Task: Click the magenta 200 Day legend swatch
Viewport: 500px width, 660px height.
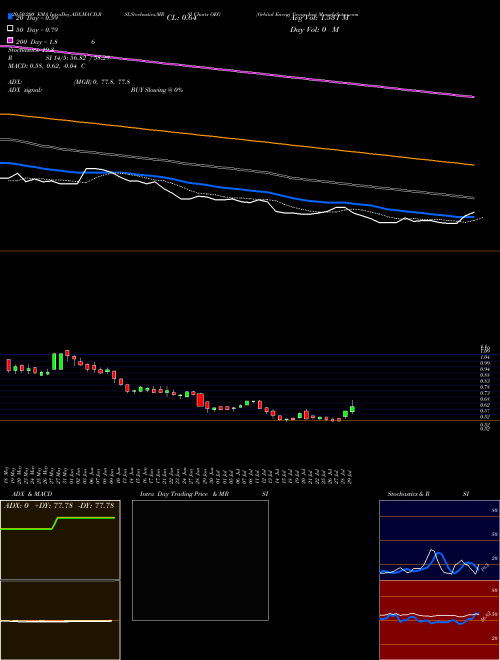Action: [x=10, y=40]
